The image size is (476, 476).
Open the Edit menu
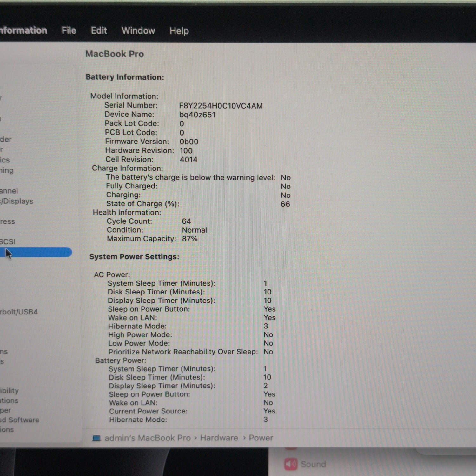point(99,30)
